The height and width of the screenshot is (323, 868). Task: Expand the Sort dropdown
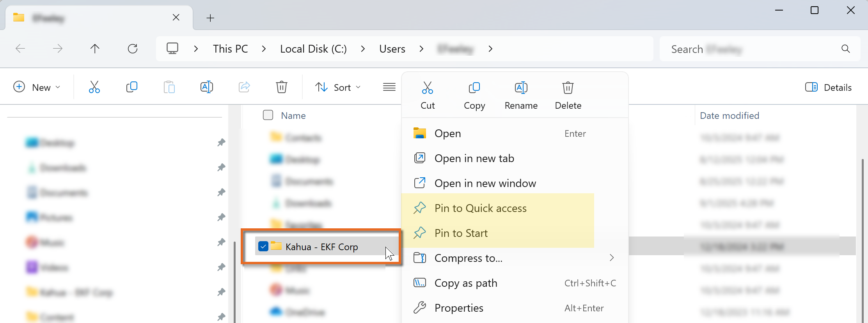click(338, 87)
